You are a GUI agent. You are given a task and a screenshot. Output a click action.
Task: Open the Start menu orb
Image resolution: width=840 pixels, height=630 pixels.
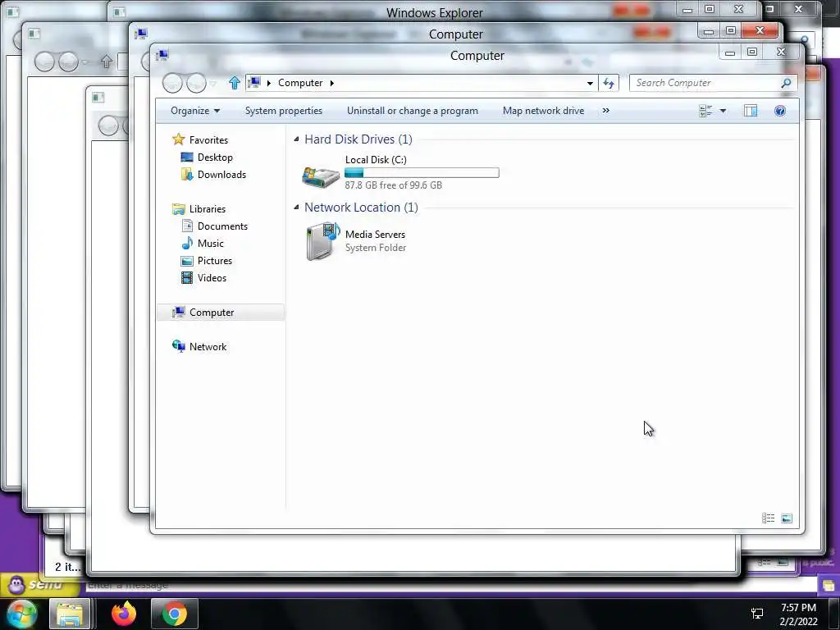tap(21, 614)
